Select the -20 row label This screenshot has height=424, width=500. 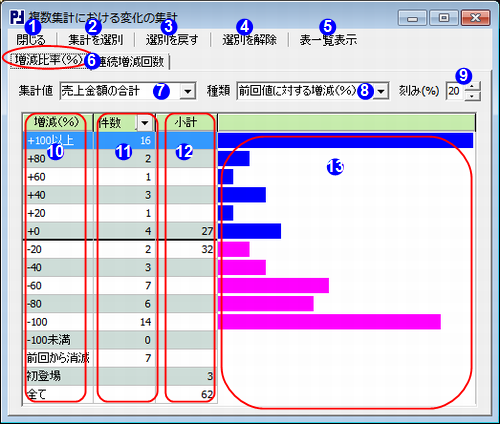(x=34, y=249)
